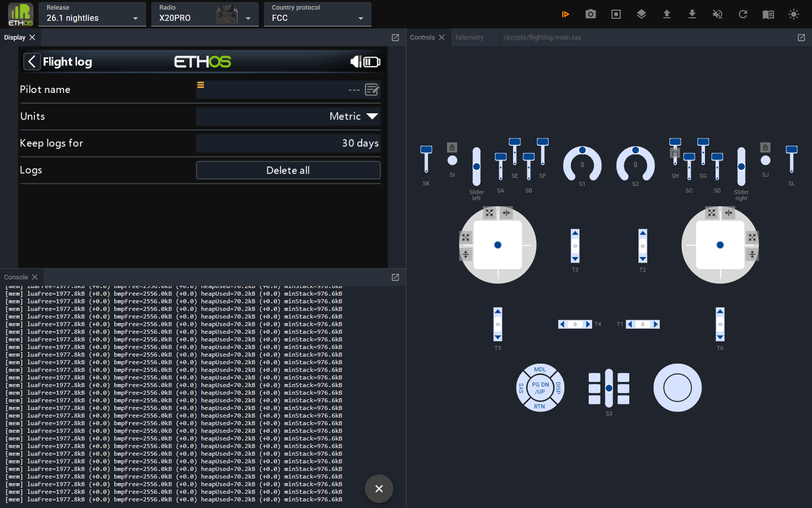Toggle the brightness theme icon
This screenshot has width=812, height=508.
[794, 14]
